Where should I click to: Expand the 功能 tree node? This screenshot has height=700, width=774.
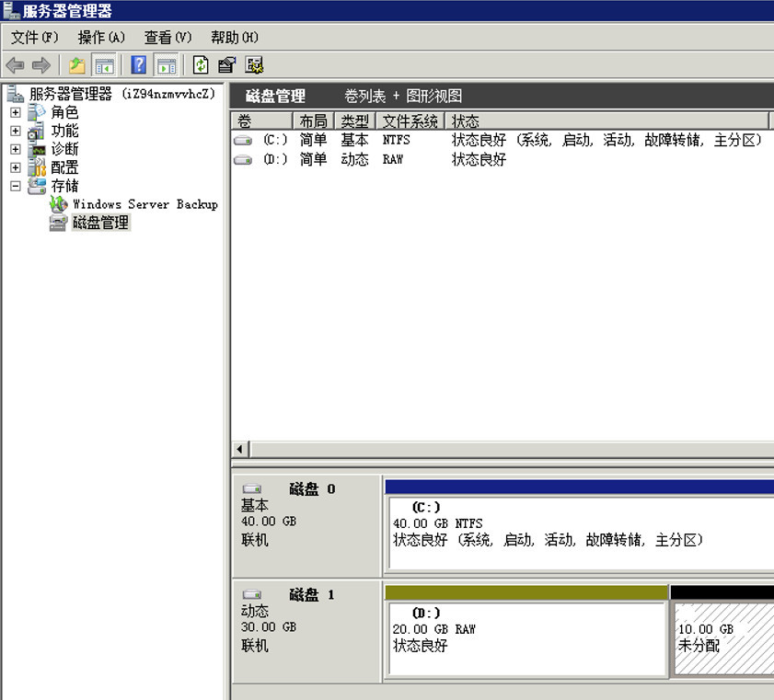pos(15,131)
